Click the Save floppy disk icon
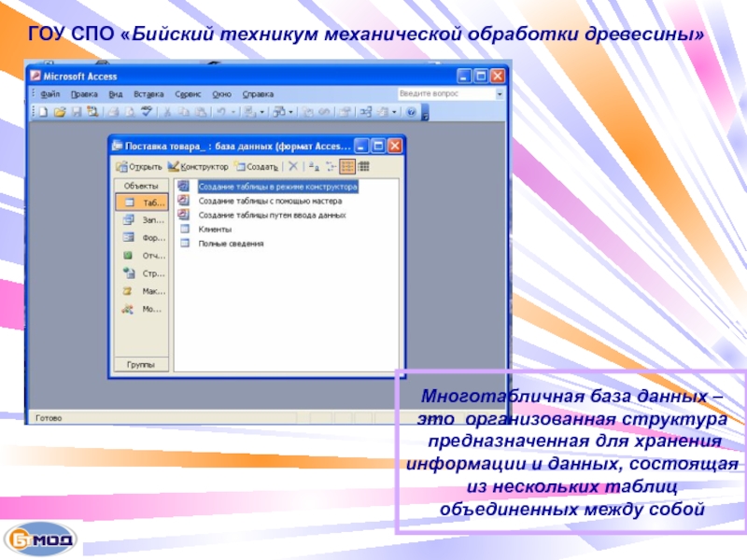 (x=77, y=112)
